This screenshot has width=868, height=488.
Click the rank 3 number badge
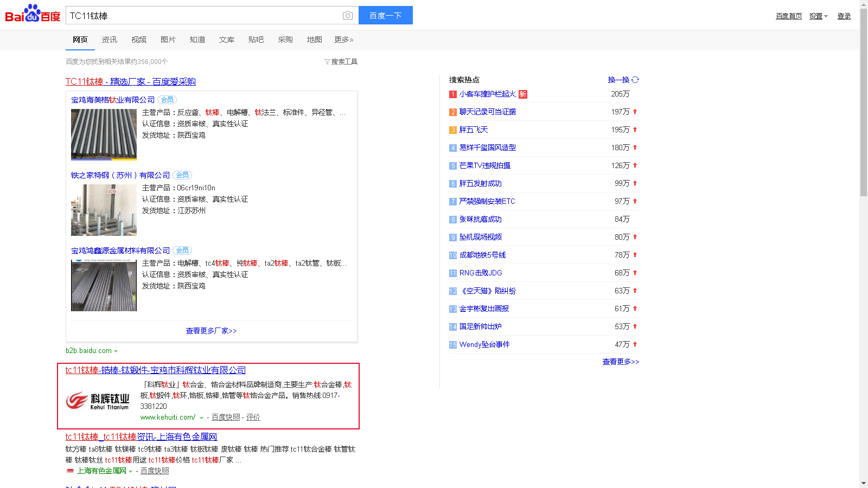click(x=453, y=130)
